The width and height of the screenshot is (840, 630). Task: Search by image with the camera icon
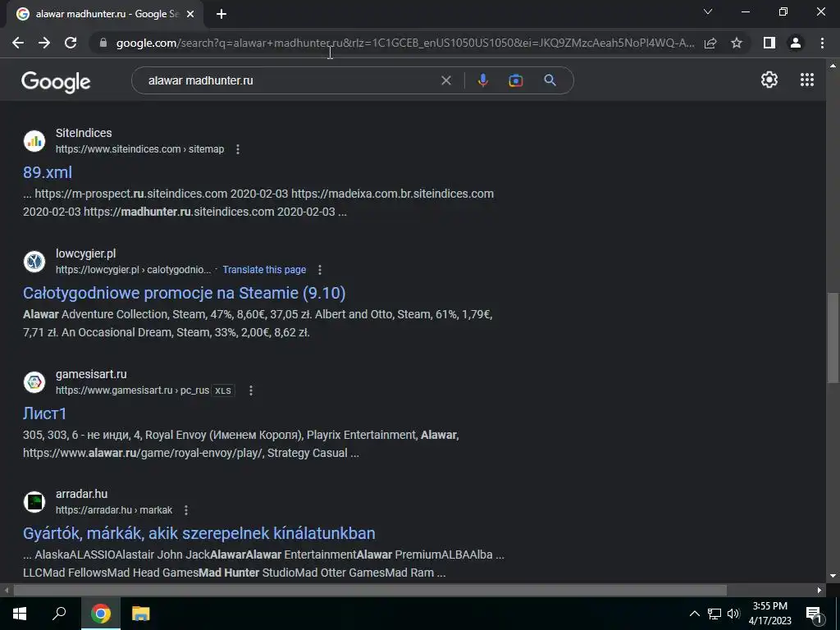[x=515, y=80]
